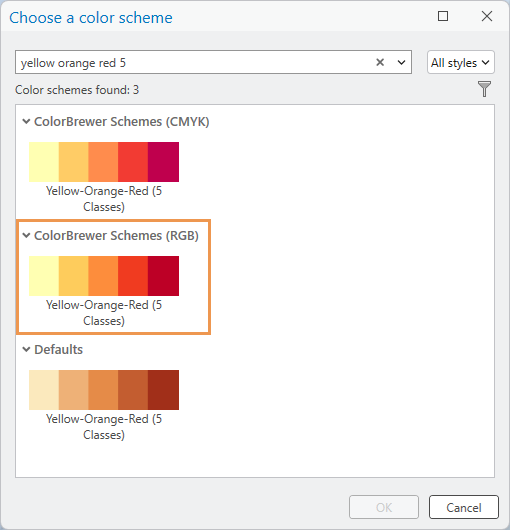Click the disabled OK button

coord(384,507)
